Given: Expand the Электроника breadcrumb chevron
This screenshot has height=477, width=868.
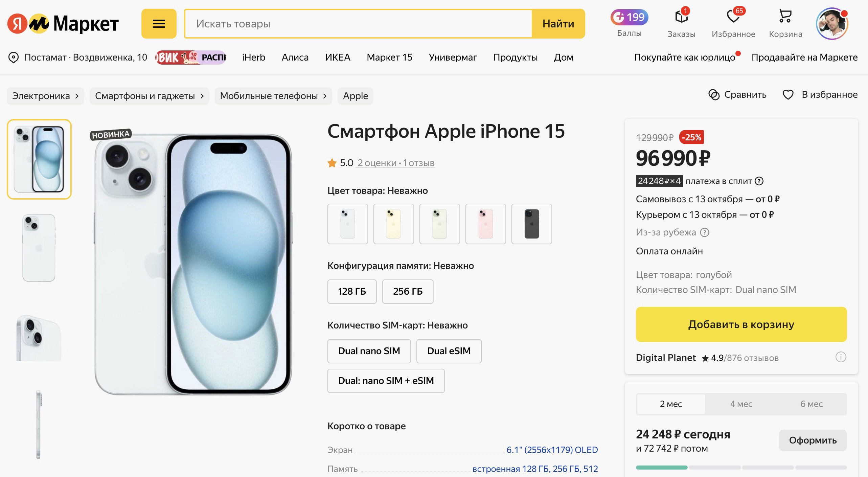Looking at the screenshot, I should coord(77,96).
